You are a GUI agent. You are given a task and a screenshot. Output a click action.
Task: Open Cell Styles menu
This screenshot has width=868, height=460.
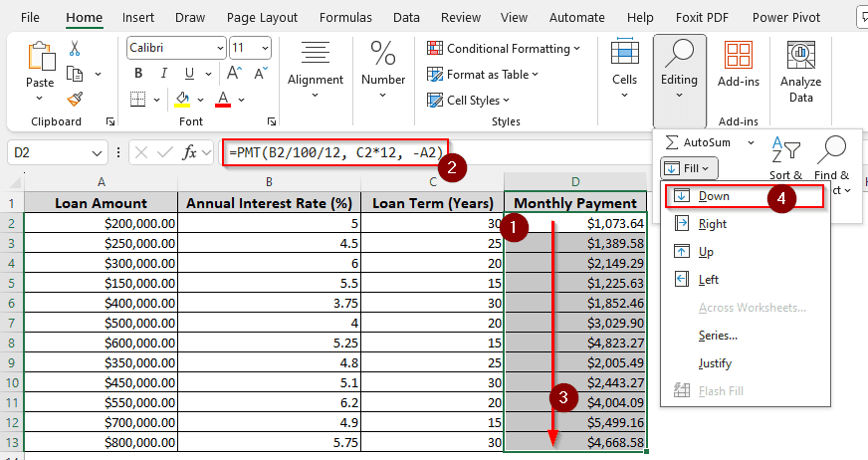[468, 101]
